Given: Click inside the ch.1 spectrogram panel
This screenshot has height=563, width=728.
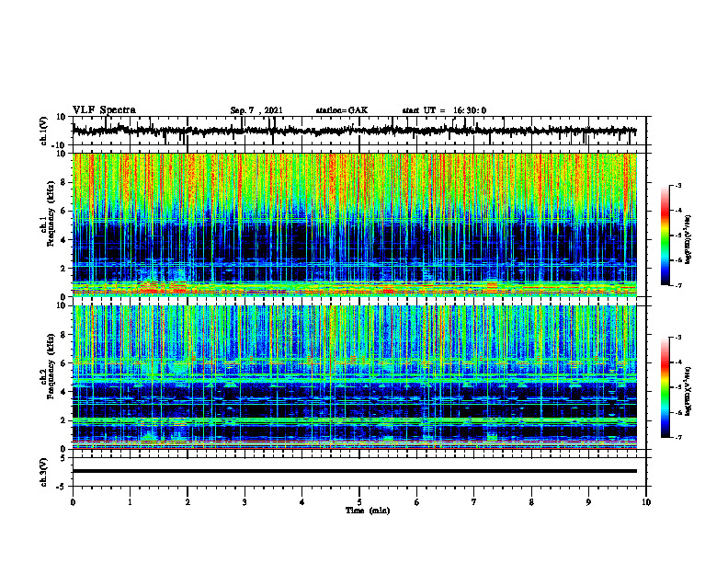Looking at the screenshot, I should tap(354, 224).
